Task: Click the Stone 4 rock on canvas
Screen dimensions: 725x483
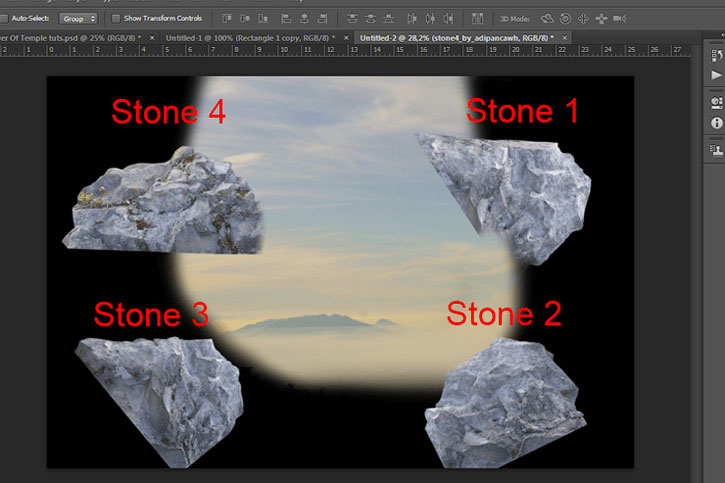Action: (164, 203)
